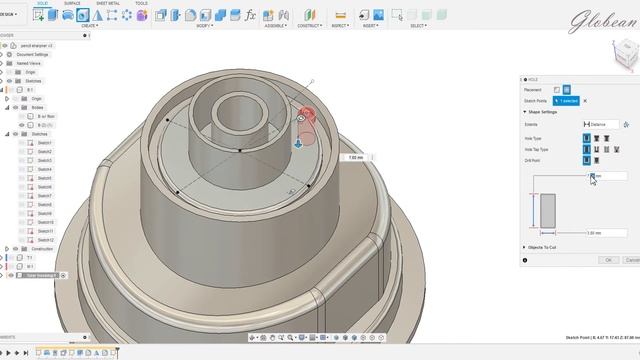Choose angled drill point option
Screen dimensions: 640x360
click(597, 160)
